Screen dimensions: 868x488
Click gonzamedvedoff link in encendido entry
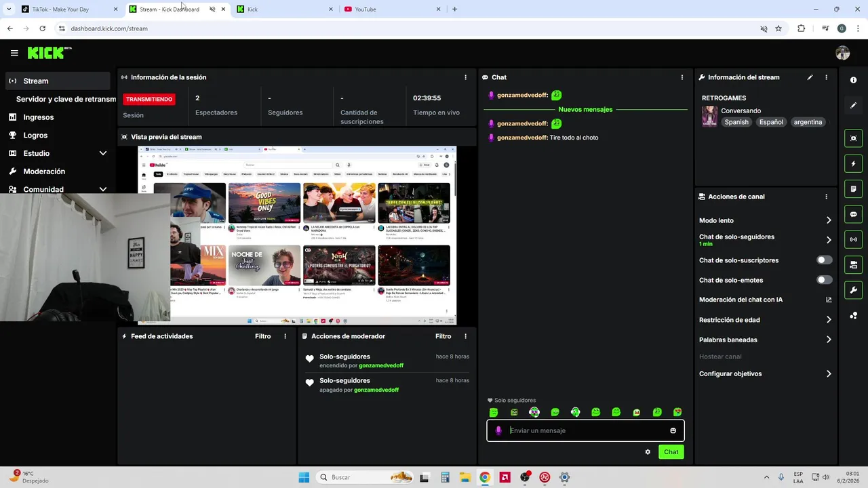point(381,365)
